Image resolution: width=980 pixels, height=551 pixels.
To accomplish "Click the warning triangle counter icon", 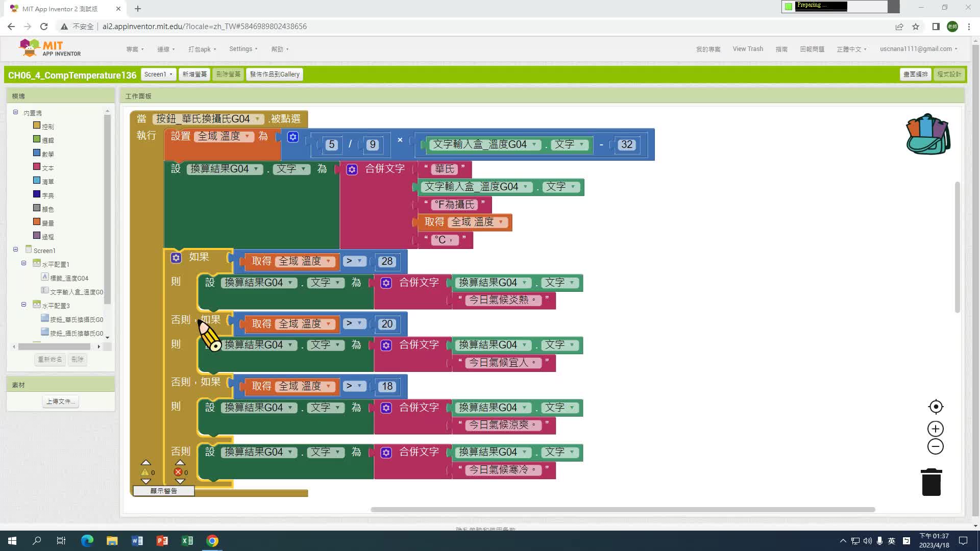I will tap(145, 472).
